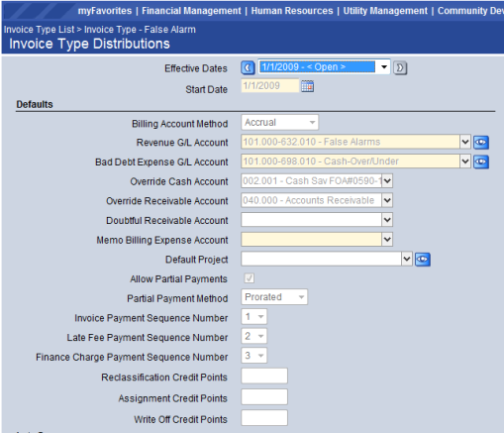
Task: Expand Billing Account Method dropdown
Action: (x=279, y=123)
